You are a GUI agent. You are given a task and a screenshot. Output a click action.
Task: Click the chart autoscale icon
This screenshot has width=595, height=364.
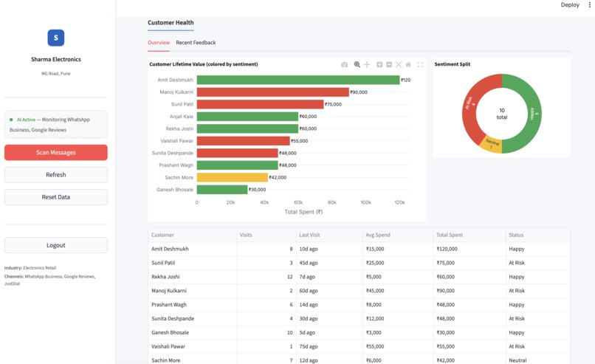(399, 64)
